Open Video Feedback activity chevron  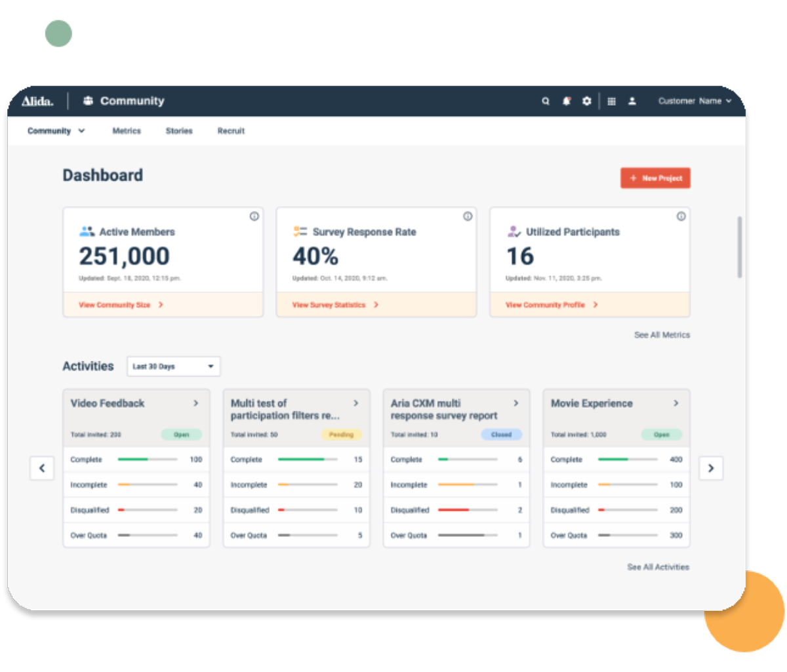tap(195, 403)
